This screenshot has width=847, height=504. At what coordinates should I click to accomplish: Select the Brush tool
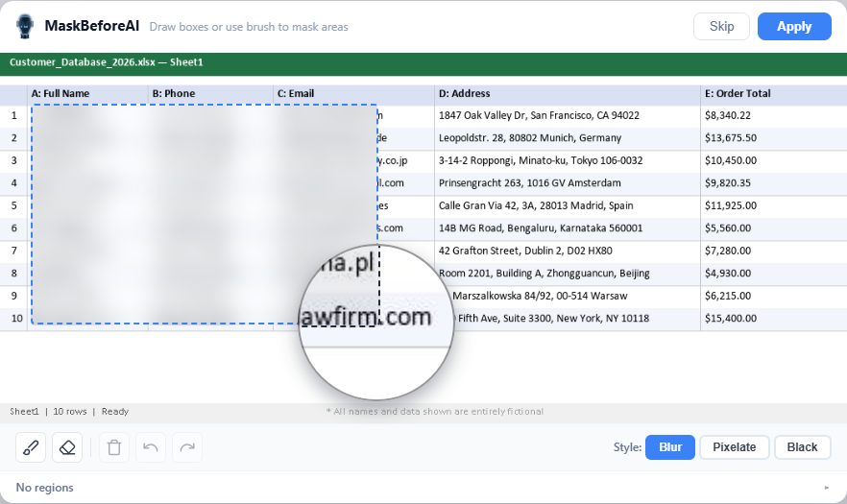pos(31,447)
